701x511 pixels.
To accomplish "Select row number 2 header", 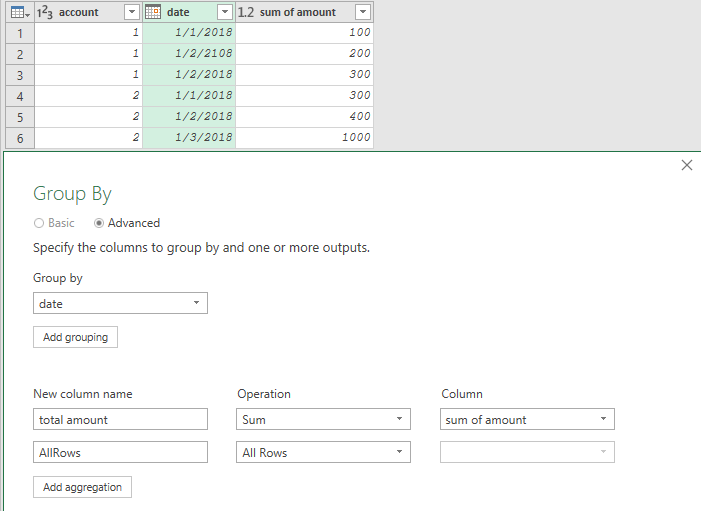I will (20, 54).
